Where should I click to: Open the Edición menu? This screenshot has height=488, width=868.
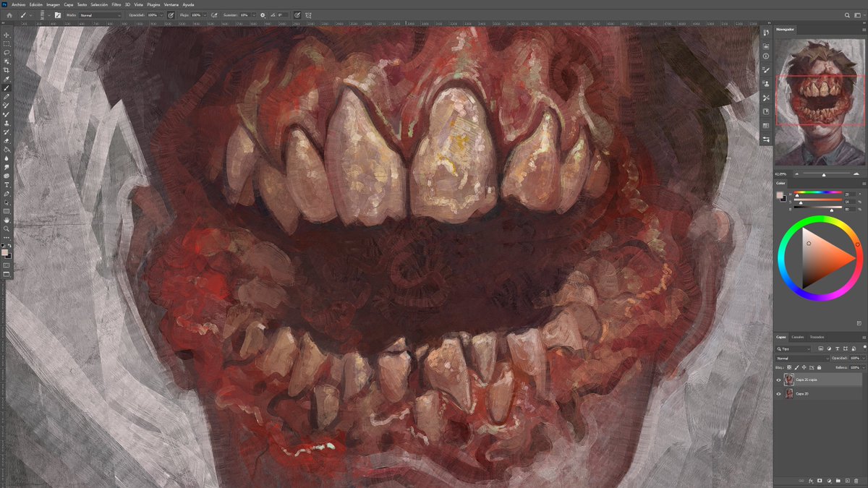point(36,4)
